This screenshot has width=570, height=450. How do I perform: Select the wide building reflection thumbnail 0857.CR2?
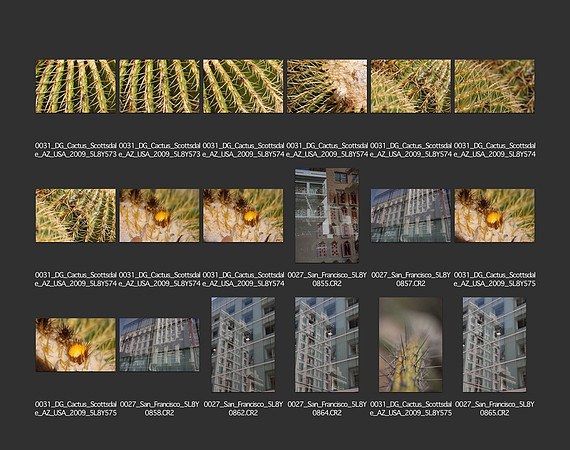pyautogui.click(x=410, y=216)
